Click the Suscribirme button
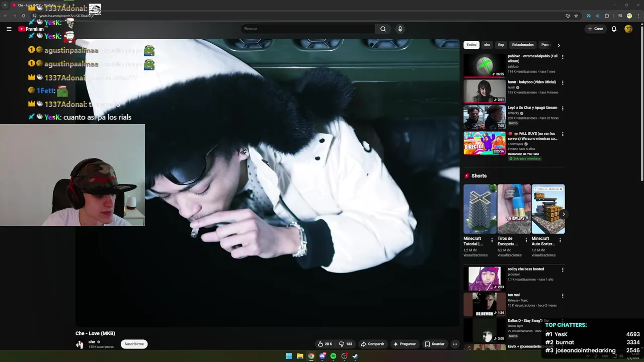 coord(134,344)
